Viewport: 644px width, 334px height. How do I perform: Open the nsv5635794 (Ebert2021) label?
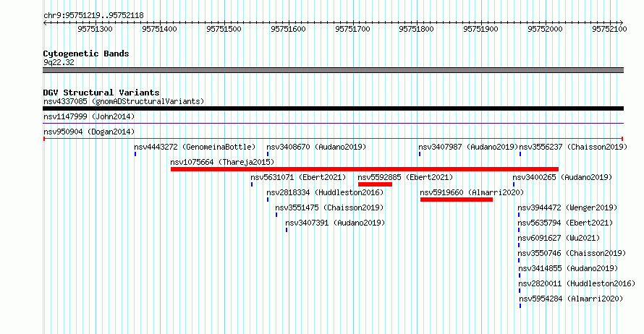[x=565, y=223]
